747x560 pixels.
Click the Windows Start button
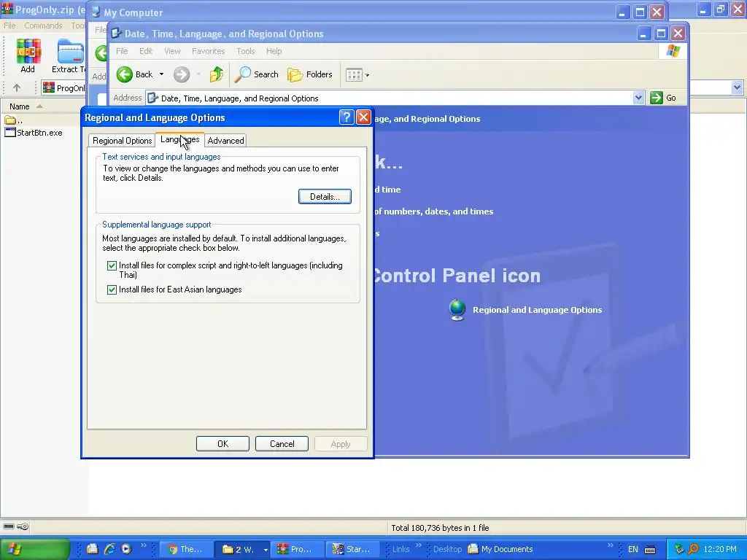(34, 549)
